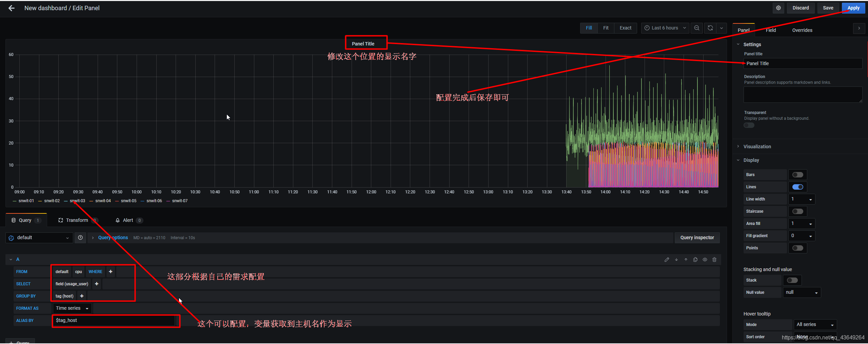Click Panel Title header on graph

click(363, 44)
